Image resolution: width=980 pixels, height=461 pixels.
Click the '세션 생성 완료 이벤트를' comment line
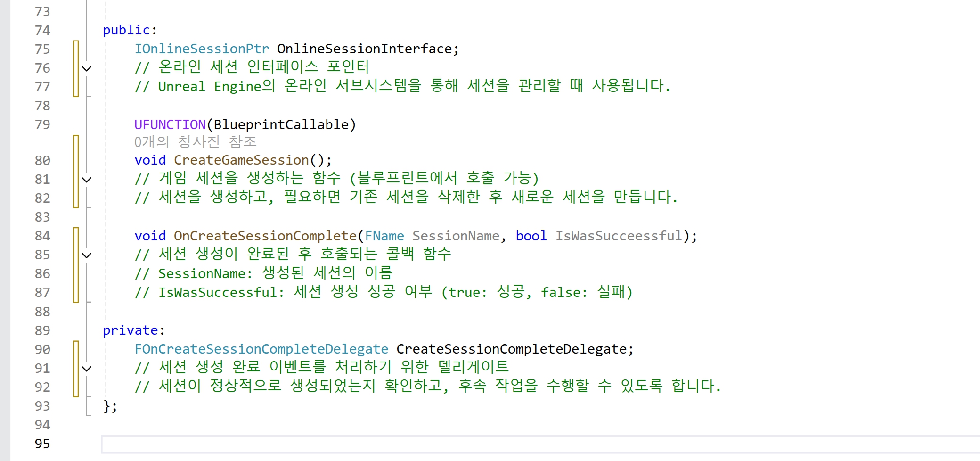pos(321,367)
